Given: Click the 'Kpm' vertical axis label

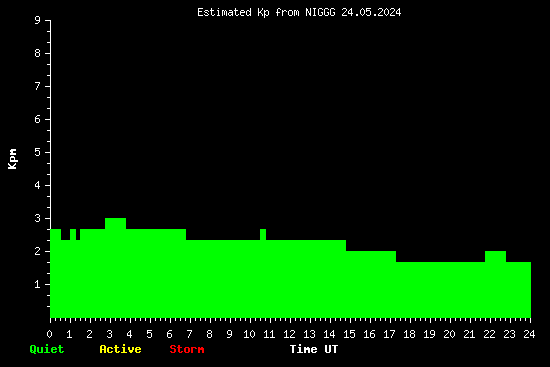Looking at the screenshot, I should click(12, 159).
